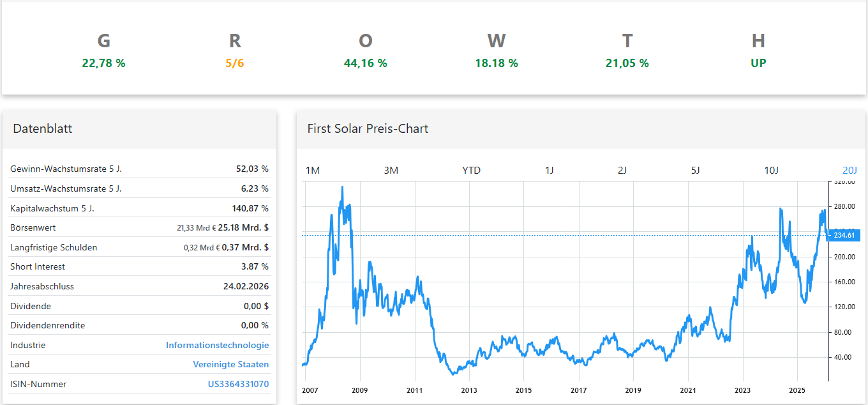
Task: Switch chart to YTD view
Action: [x=471, y=170]
